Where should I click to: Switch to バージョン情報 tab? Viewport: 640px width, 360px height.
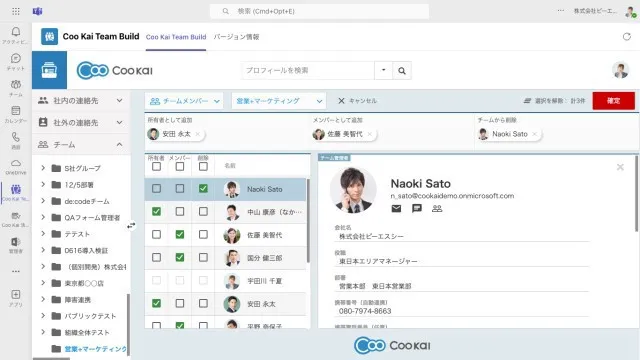pos(236,37)
